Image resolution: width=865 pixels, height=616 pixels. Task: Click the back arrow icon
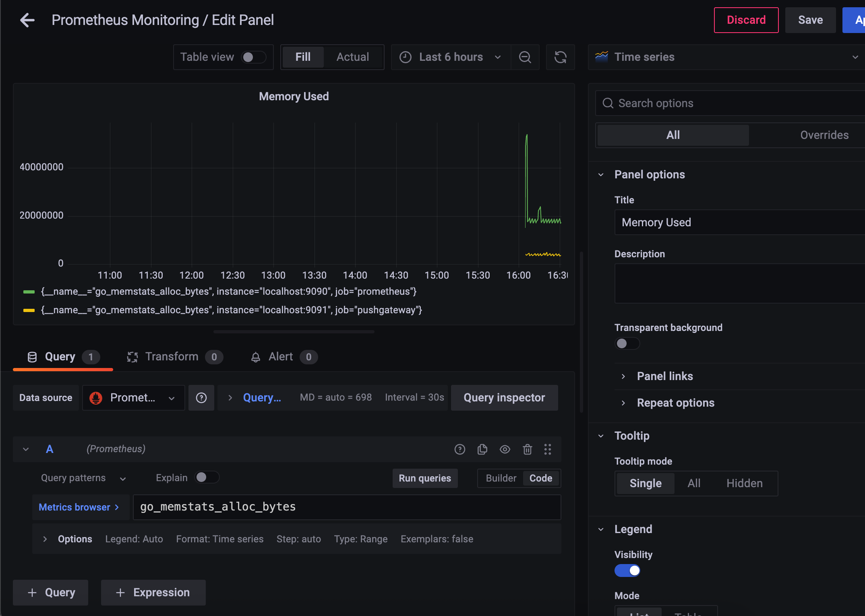point(27,20)
